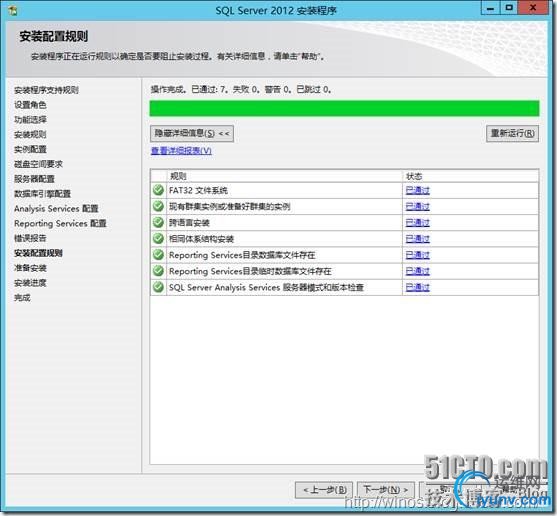Open 查看详细报表(V) link

coord(181,151)
